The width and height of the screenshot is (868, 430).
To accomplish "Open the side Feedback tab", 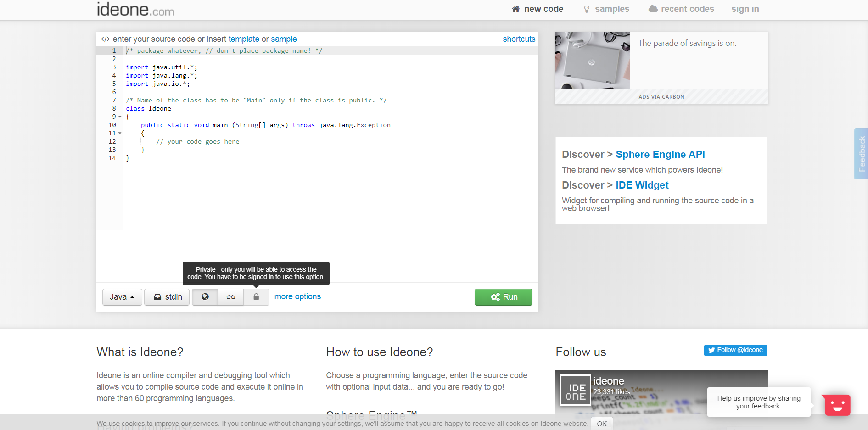I will tap(861, 154).
